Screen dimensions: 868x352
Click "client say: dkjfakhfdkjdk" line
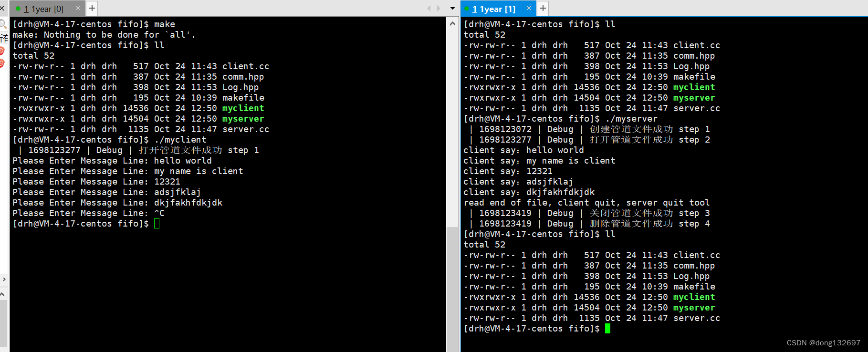point(529,192)
